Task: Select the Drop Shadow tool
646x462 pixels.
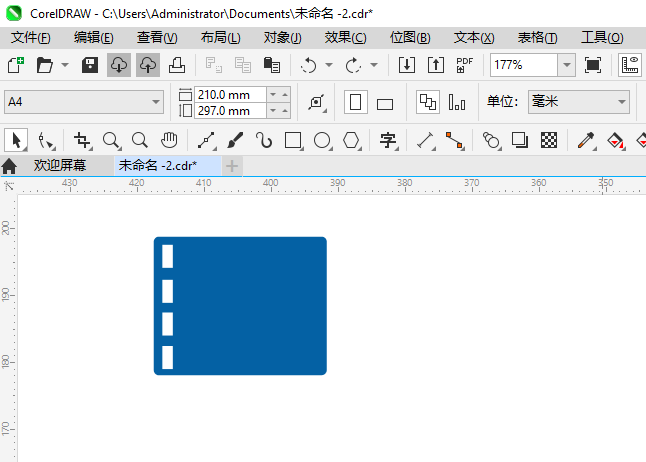Action: [x=520, y=141]
